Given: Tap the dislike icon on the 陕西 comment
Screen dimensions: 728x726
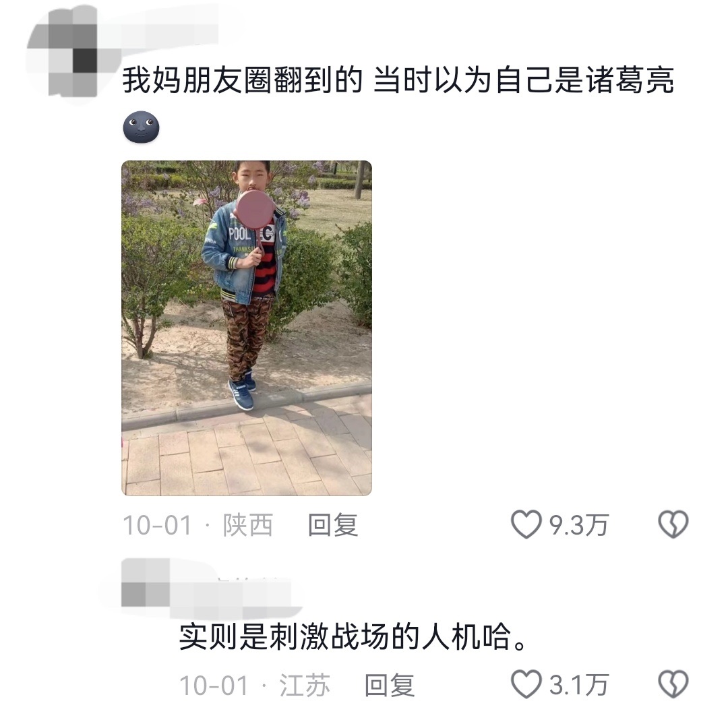Looking at the screenshot, I should [673, 524].
